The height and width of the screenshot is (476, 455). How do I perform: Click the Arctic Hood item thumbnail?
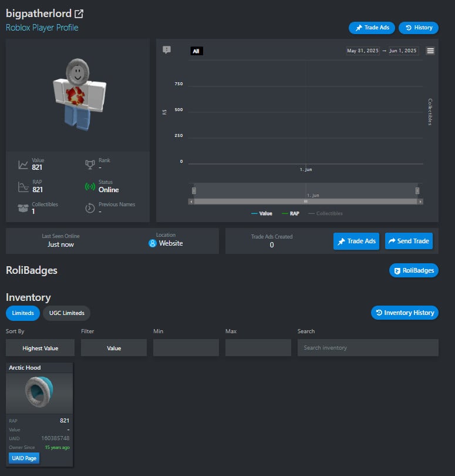[39, 393]
